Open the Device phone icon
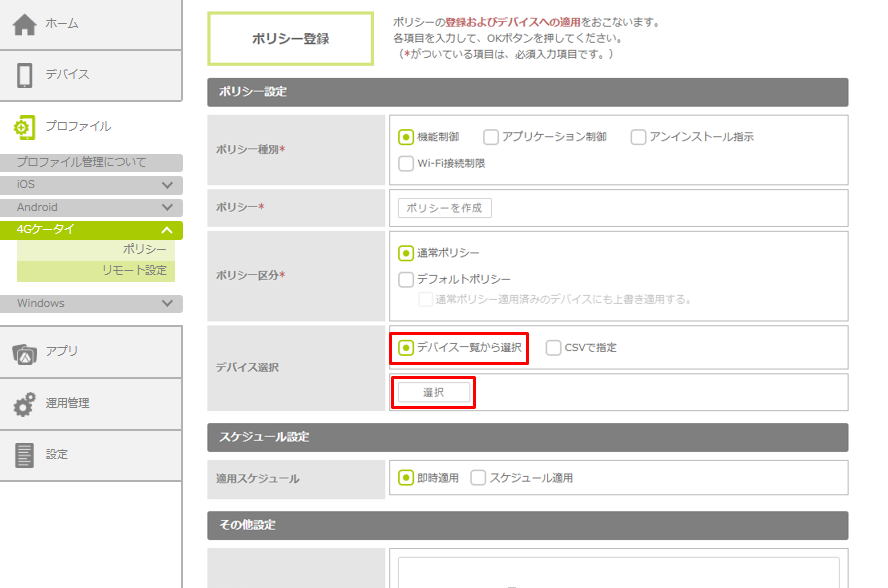 tap(25, 75)
